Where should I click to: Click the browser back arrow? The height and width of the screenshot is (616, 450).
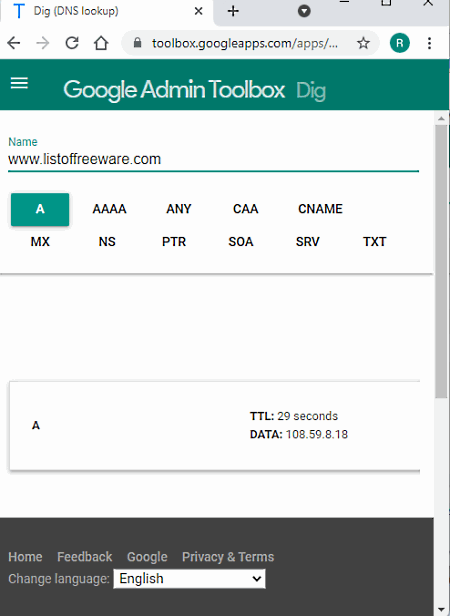[x=14, y=43]
